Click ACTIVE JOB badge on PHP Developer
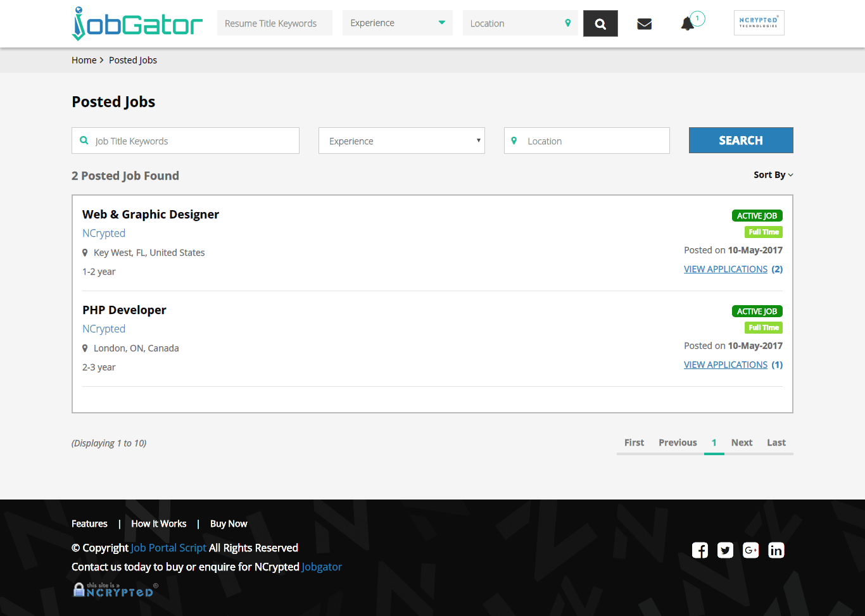865x616 pixels. [757, 311]
